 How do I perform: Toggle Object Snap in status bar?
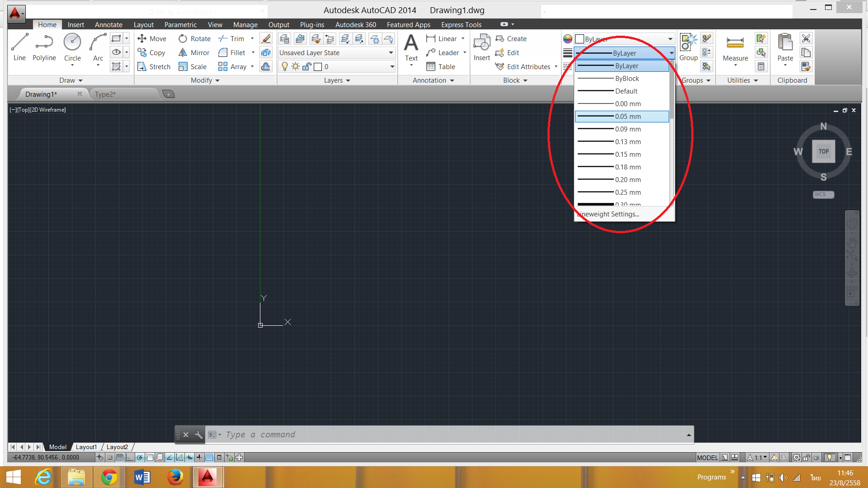pyautogui.click(x=150, y=457)
